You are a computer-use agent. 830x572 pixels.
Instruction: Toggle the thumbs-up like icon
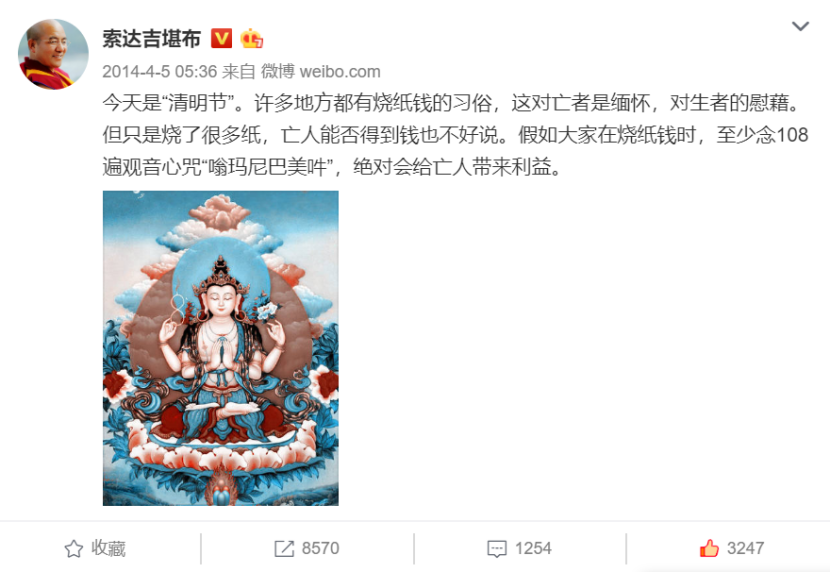pyautogui.click(x=709, y=548)
